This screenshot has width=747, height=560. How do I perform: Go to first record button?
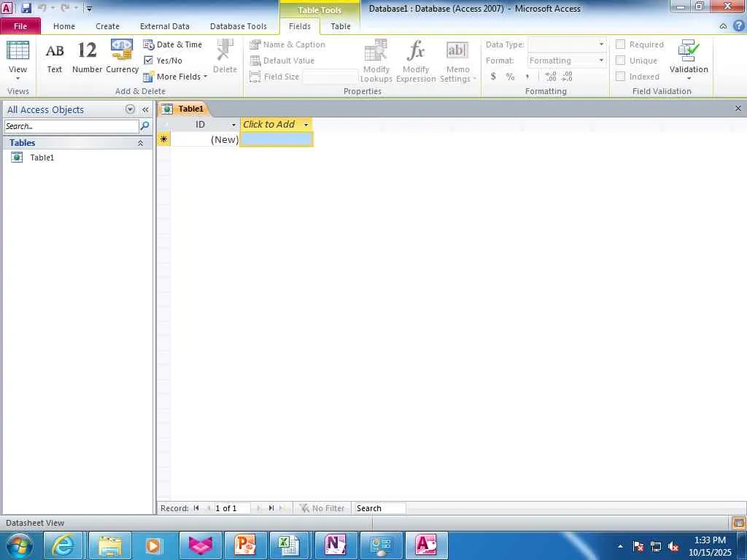click(196, 508)
